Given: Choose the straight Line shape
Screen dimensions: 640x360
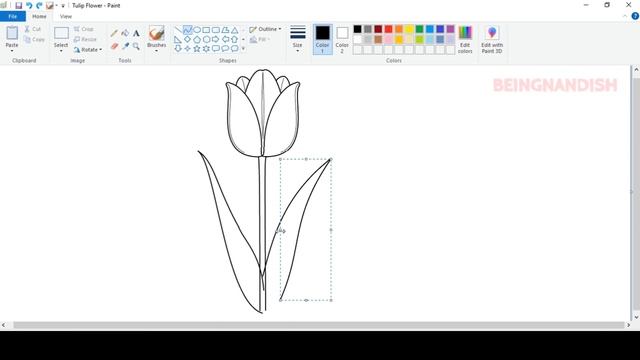Looking at the screenshot, I should 178,30.
